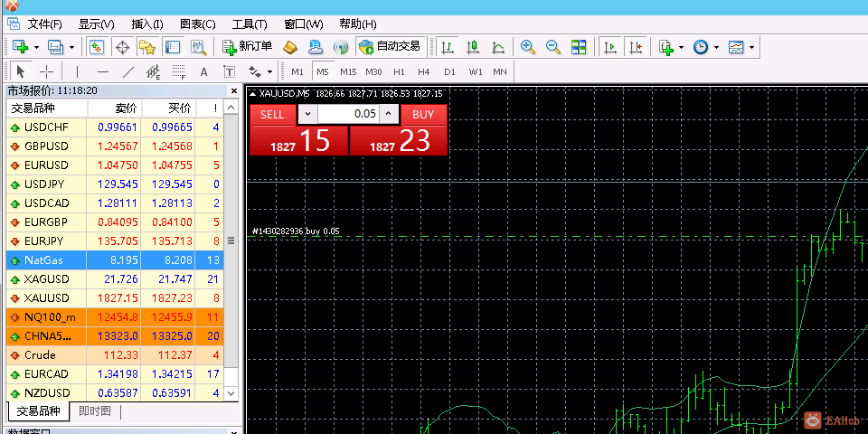Click the lot volume field showing 0.05
The image size is (868, 434).
pyautogui.click(x=348, y=114)
